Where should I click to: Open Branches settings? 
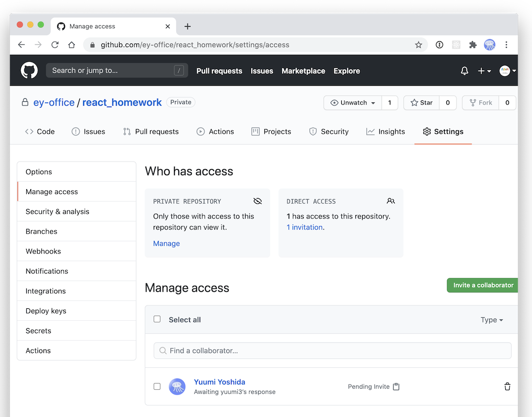click(77, 231)
